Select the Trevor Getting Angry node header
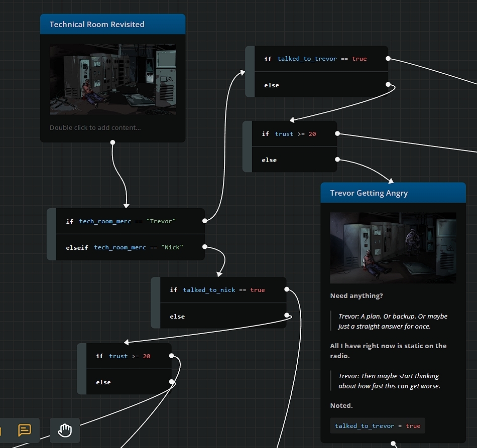 pos(393,193)
